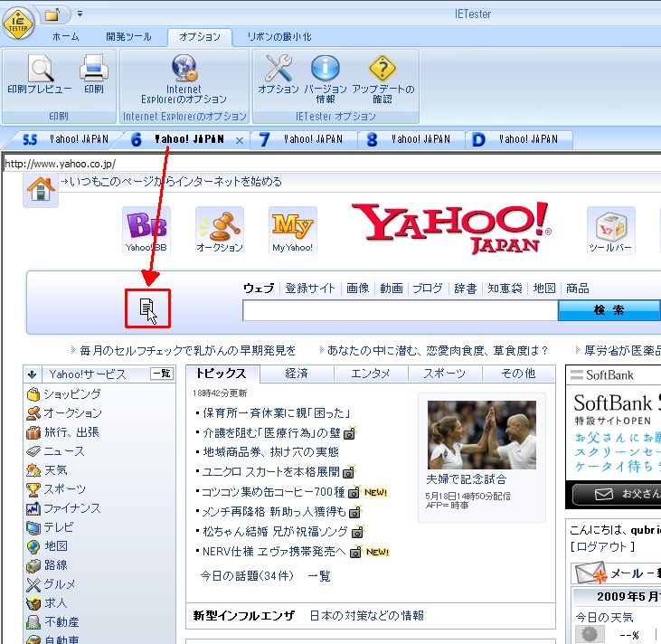This screenshot has width=661, height=644.
Task: Click the ログアウト link
Action: [x=602, y=547]
